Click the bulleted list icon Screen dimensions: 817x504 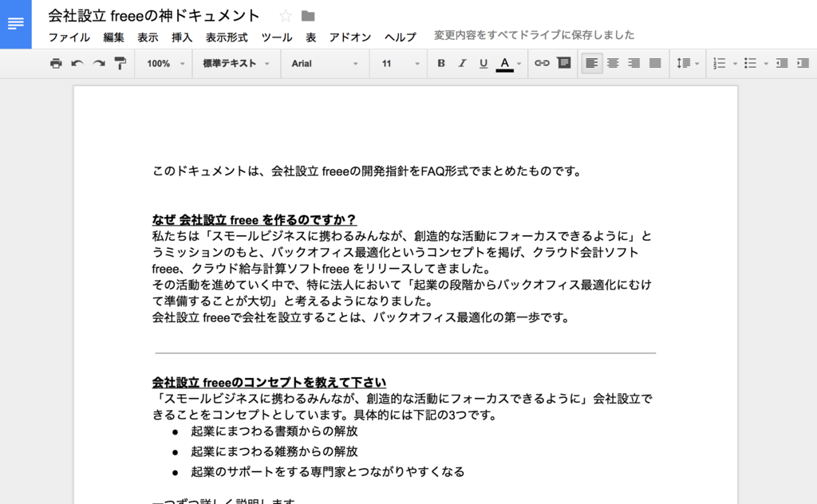pyautogui.click(x=750, y=64)
